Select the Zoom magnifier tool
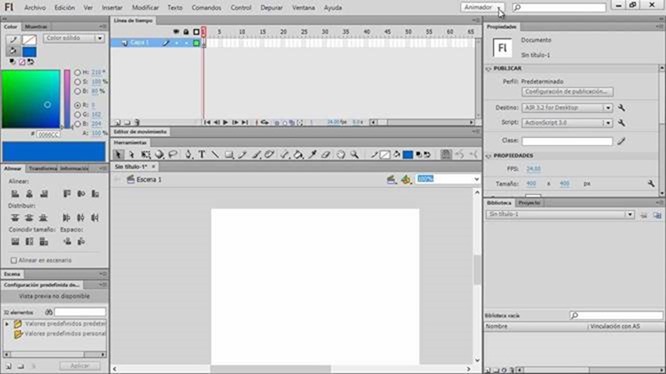Image resolution: width=666 pixels, height=374 pixels. 354,155
